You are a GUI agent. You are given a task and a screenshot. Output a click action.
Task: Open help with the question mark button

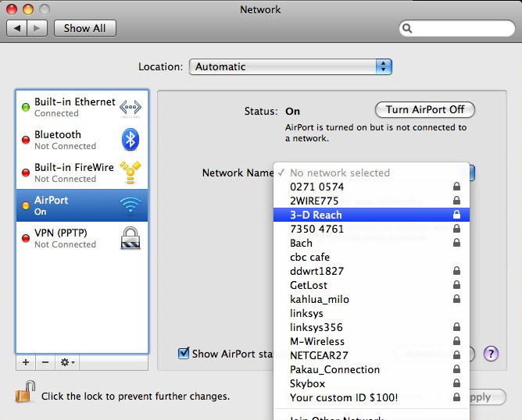coord(491,354)
